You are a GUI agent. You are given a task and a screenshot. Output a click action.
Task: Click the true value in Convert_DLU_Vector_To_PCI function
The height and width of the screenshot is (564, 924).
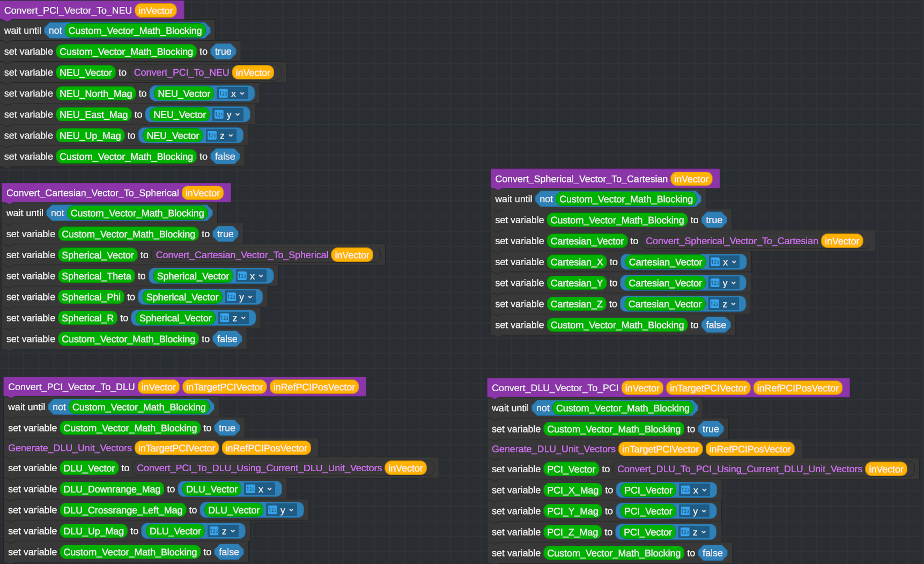pyautogui.click(x=711, y=429)
